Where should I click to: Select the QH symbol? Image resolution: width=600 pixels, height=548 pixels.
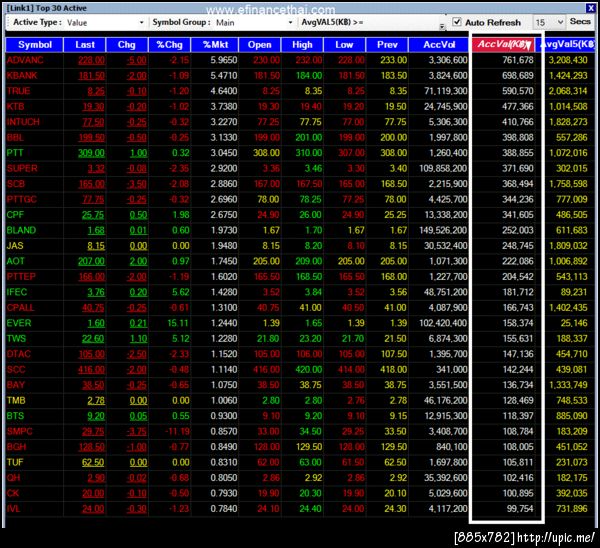click(13, 478)
